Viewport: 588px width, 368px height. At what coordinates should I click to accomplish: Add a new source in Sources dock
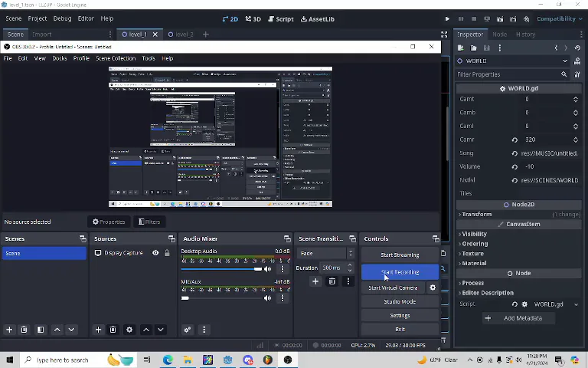coord(98,330)
